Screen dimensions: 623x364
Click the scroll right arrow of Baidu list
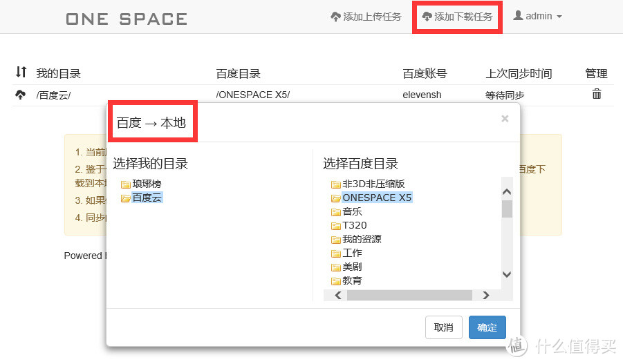485,296
